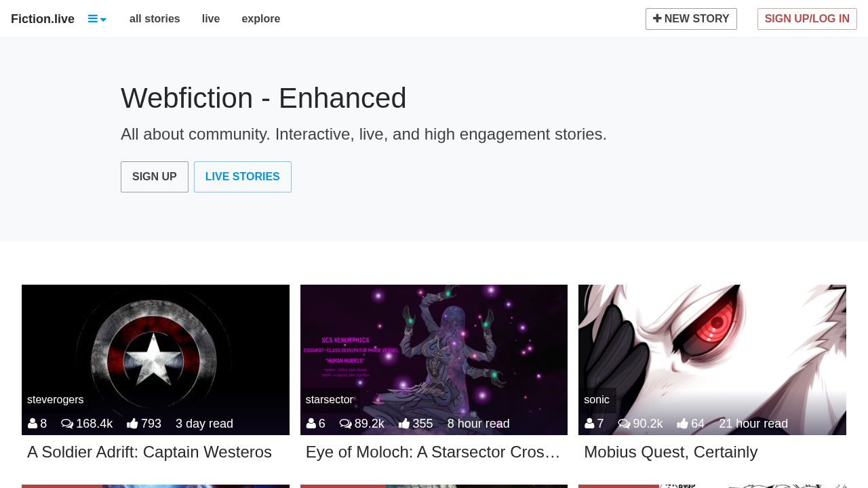868x488 pixels.
Task: Click the sonic tag label
Action: pyautogui.click(x=597, y=400)
